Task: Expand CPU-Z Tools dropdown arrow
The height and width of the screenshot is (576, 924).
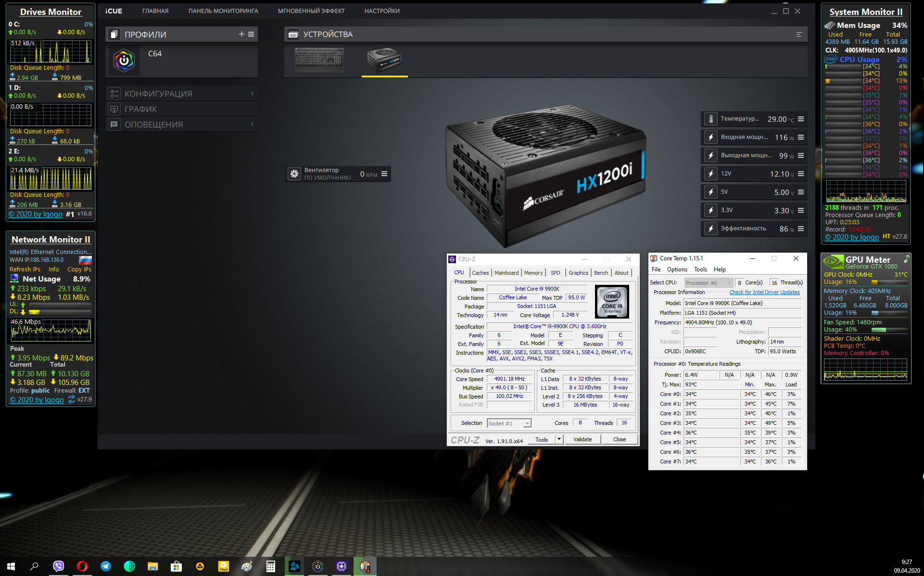Action: click(x=559, y=439)
